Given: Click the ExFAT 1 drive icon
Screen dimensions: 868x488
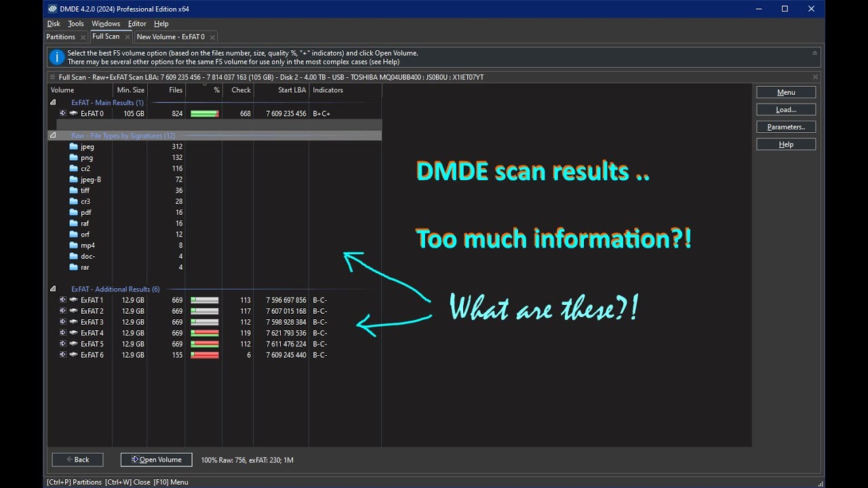Looking at the screenshot, I should coord(73,300).
